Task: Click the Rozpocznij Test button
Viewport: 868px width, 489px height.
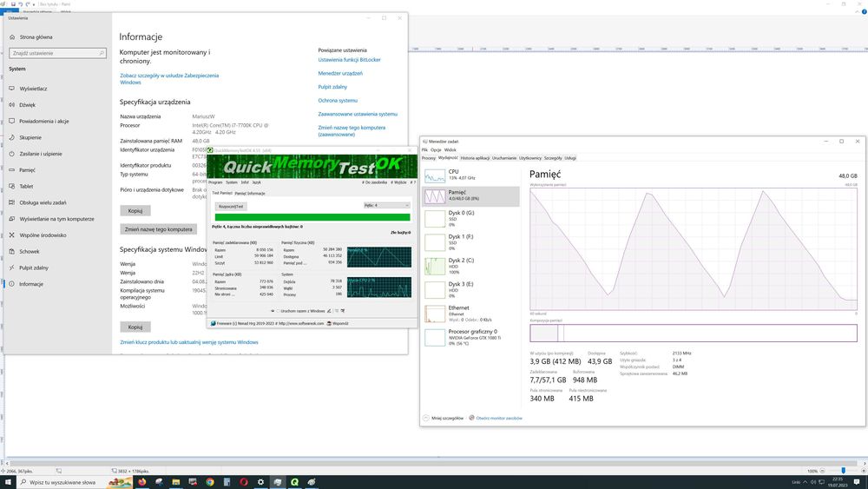Action: [231, 207]
